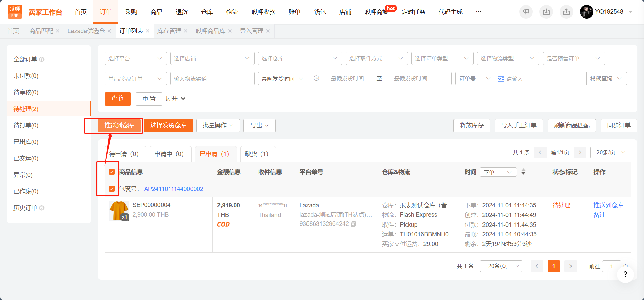Image resolution: width=644 pixels, height=300 pixels.
Task: Click the 重置 reset button
Action: [149, 99]
